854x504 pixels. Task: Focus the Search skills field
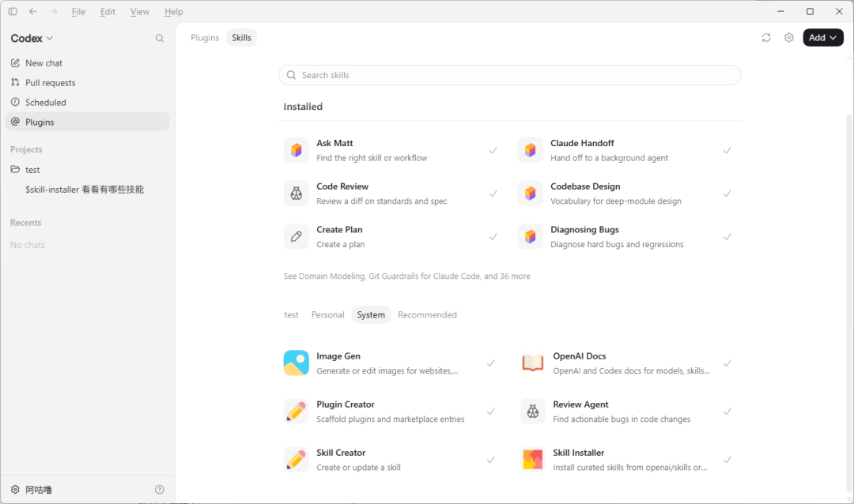click(510, 75)
